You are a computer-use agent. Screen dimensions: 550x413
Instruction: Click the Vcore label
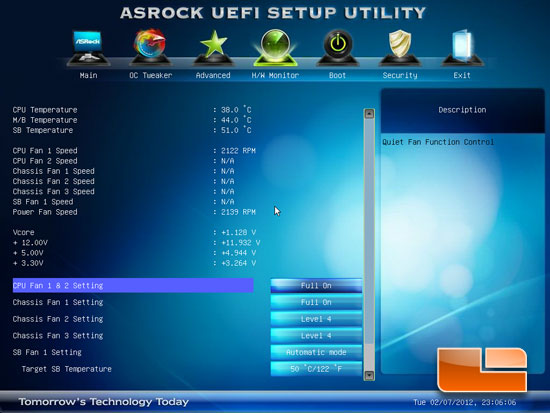tap(24, 232)
